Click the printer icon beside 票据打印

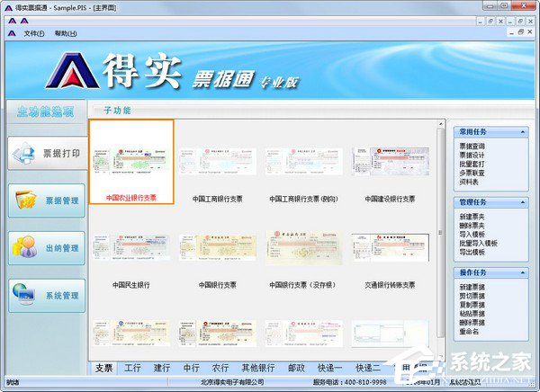(24, 154)
